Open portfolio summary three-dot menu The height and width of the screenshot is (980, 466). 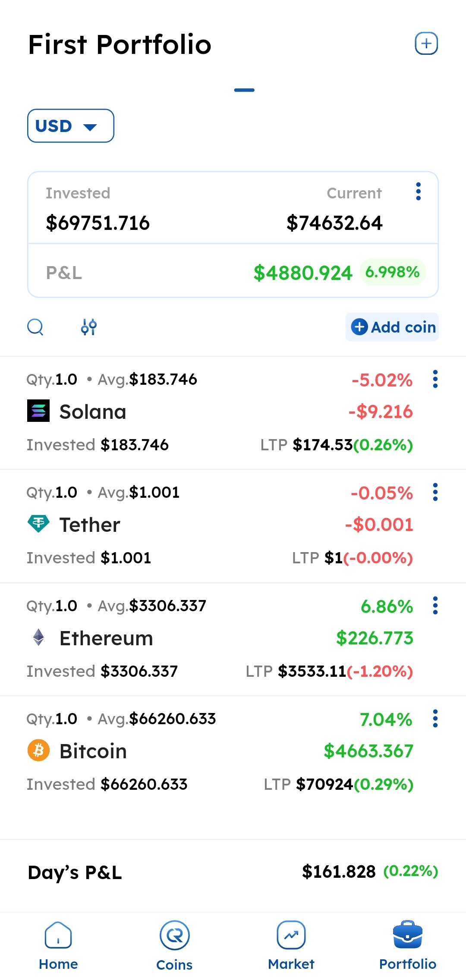click(x=418, y=192)
